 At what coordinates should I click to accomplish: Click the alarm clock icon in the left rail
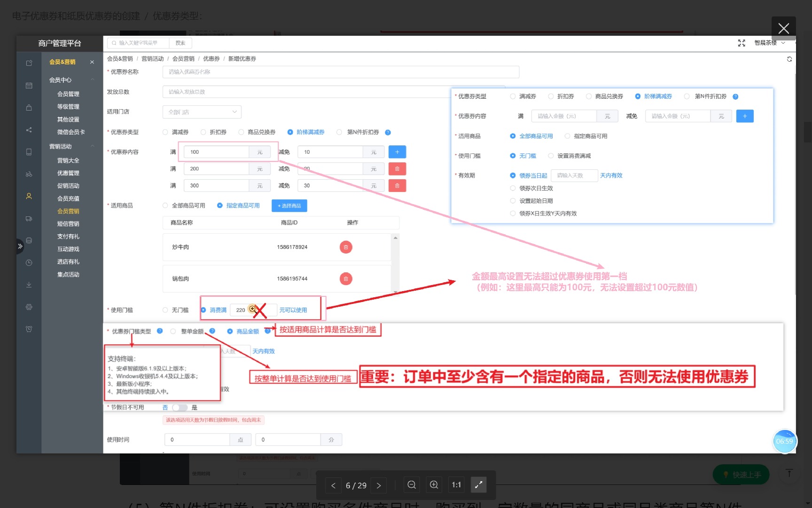29,329
